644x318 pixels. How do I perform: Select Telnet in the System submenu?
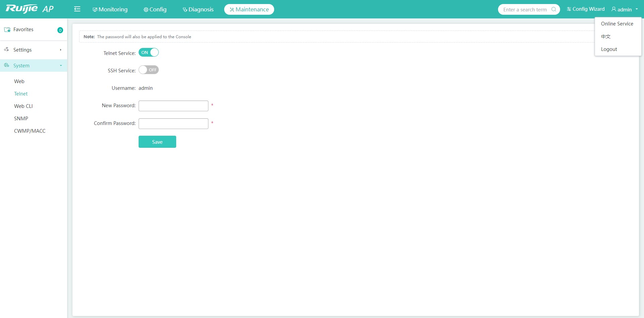pyautogui.click(x=21, y=94)
